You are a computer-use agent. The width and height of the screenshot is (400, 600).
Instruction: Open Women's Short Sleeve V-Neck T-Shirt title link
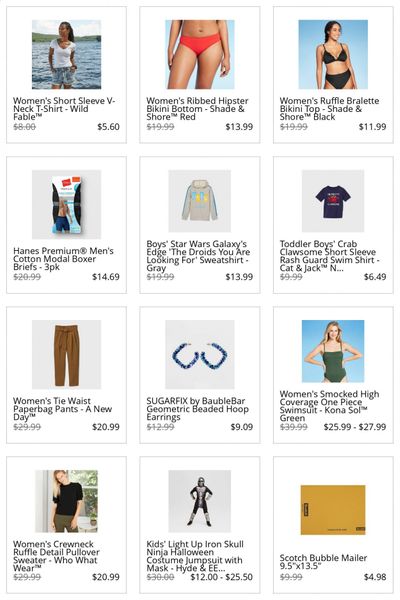tap(64, 109)
